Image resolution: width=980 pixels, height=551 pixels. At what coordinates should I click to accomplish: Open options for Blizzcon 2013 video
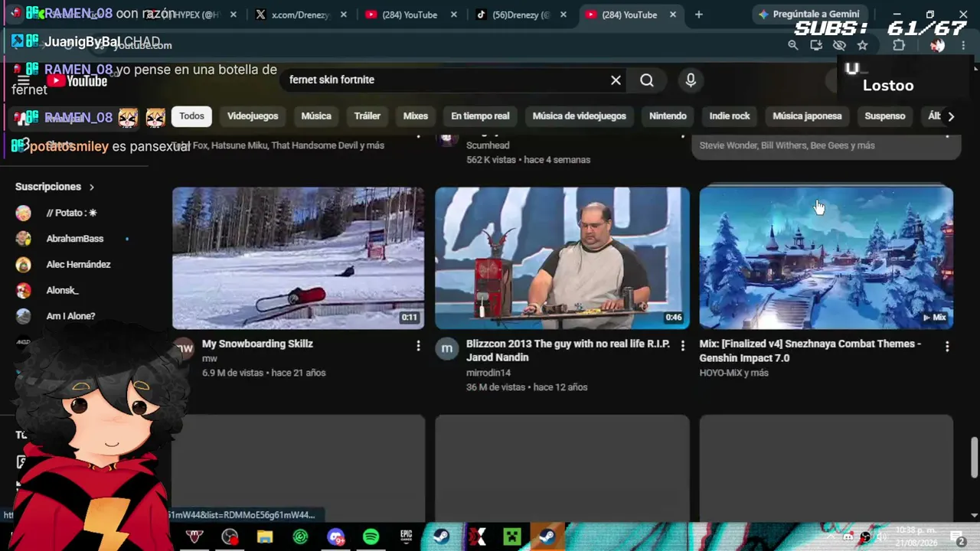683,346
